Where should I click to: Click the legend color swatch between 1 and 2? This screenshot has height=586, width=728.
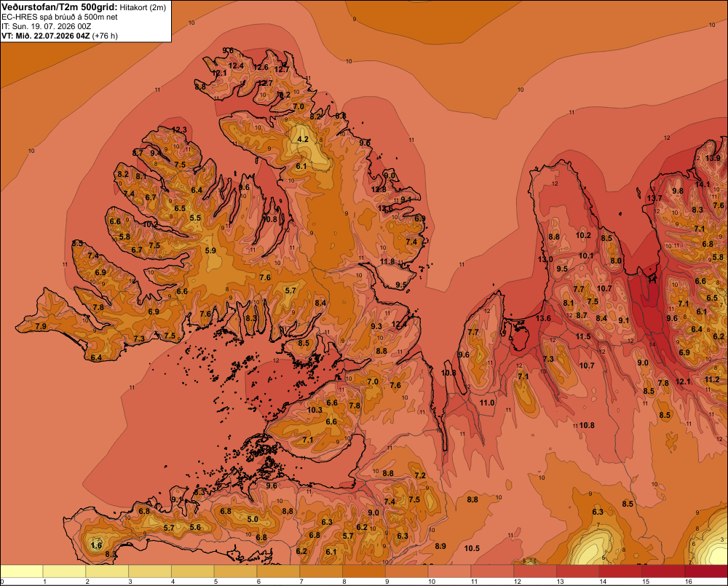(65, 571)
